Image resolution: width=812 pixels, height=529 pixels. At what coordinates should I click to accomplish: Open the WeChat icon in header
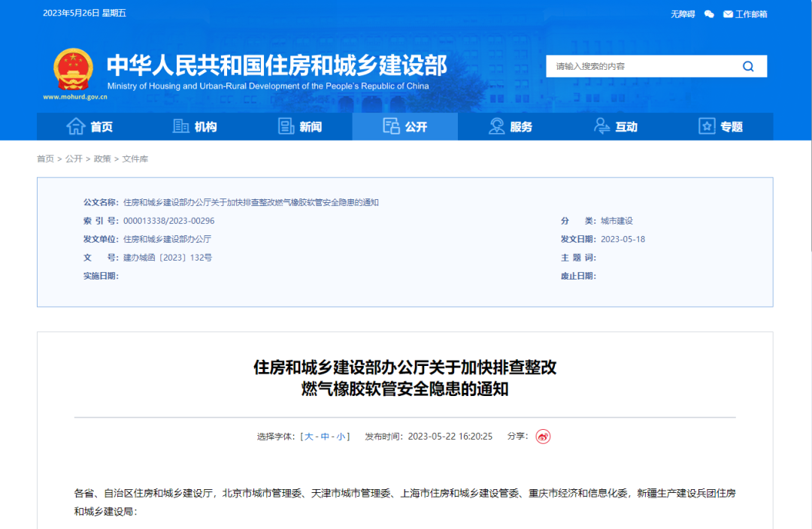(709, 14)
